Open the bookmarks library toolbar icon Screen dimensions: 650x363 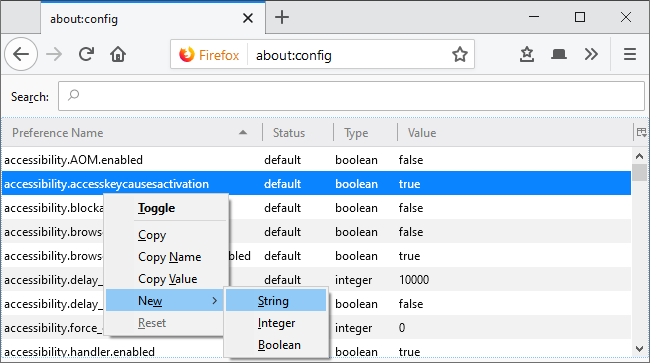point(527,54)
